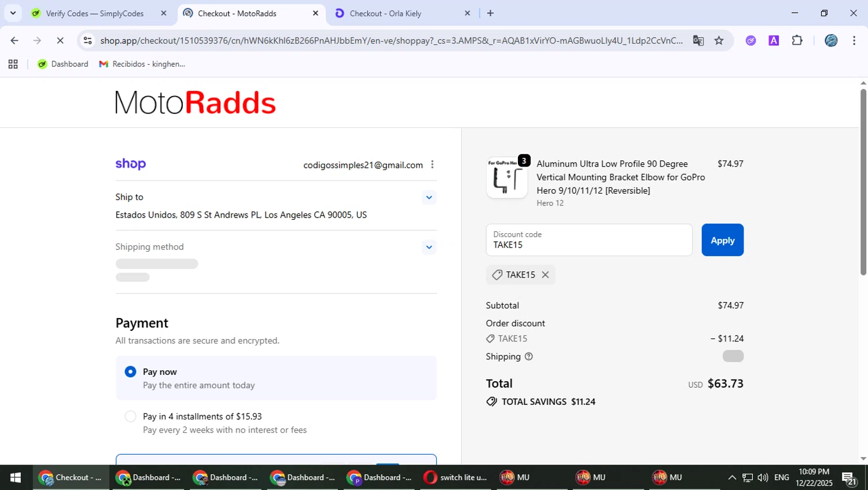Stop loading the page
The image size is (868, 490).
point(60,40)
